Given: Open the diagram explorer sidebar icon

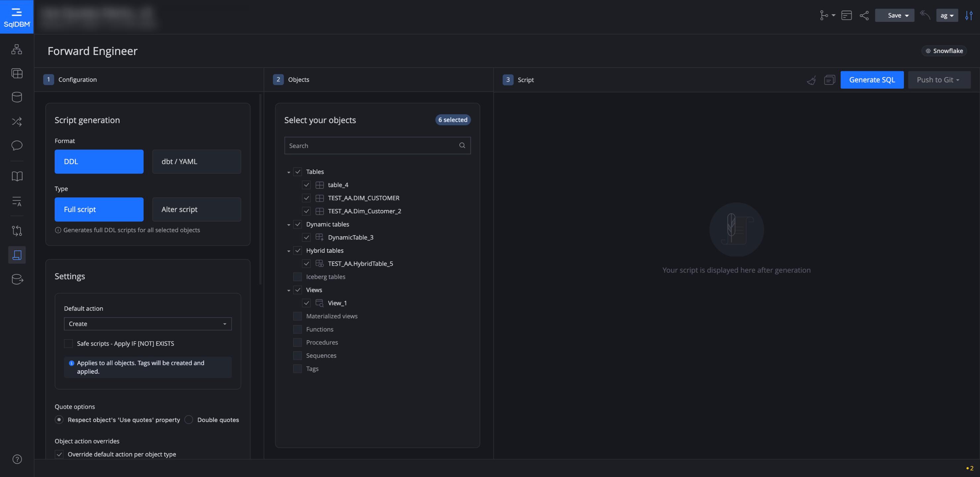Looking at the screenshot, I should (x=17, y=49).
